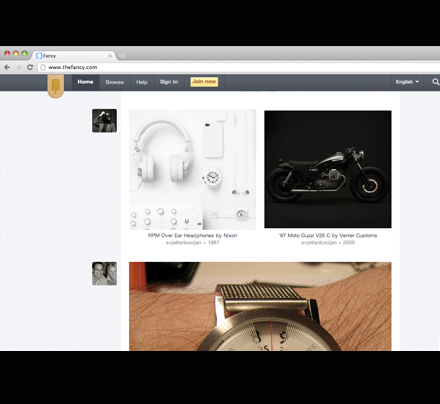Click the page icon in address bar

tap(43, 67)
